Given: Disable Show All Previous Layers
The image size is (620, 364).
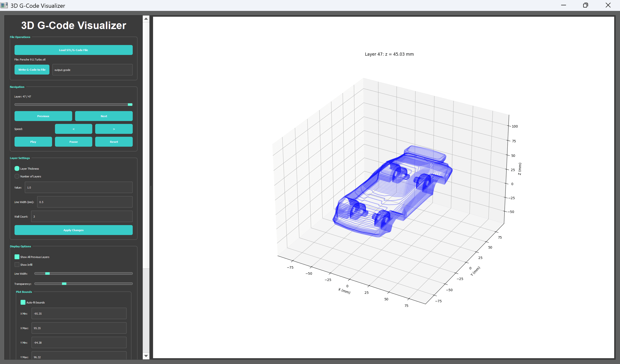Looking at the screenshot, I should pyautogui.click(x=17, y=257).
